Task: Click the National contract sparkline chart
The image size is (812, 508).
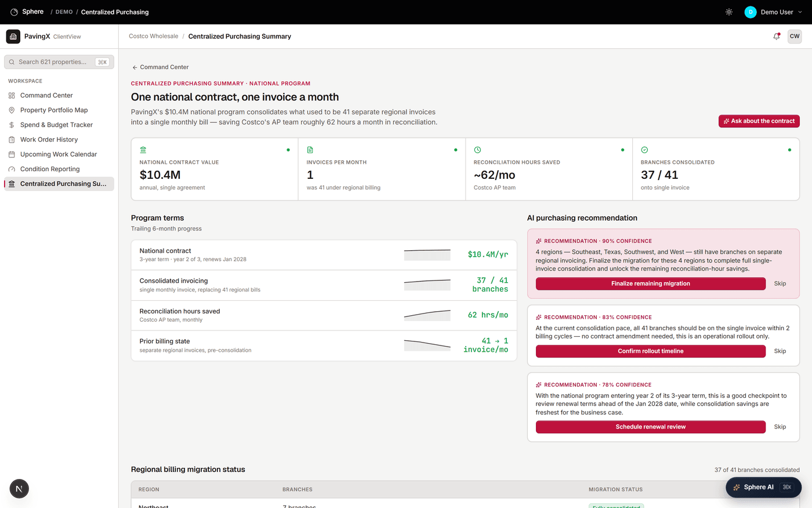Action: coord(427,255)
